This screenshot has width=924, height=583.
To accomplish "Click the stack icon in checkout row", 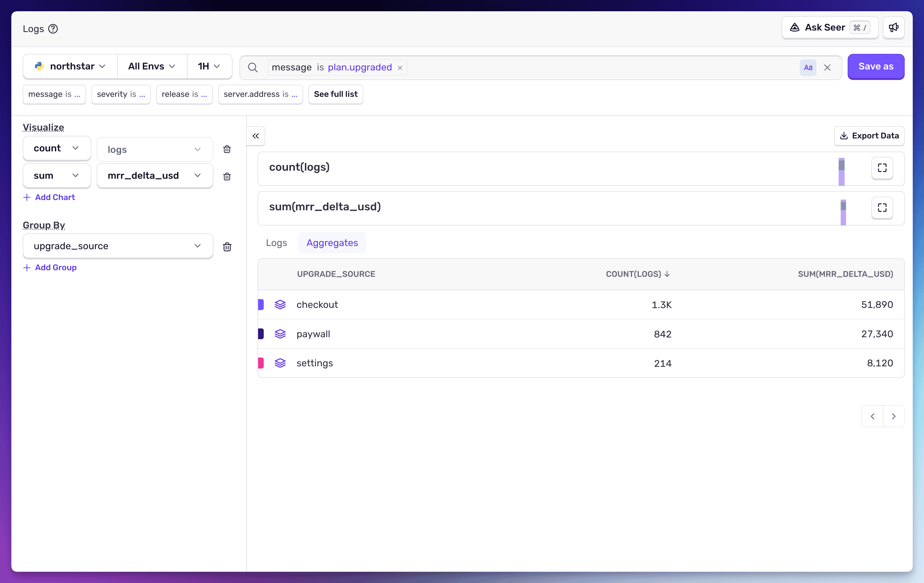I will [x=280, y=304].
